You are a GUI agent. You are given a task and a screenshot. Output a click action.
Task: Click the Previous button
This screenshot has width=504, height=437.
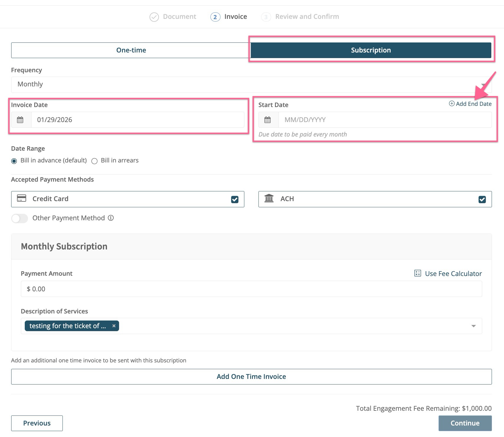(37, 423)
